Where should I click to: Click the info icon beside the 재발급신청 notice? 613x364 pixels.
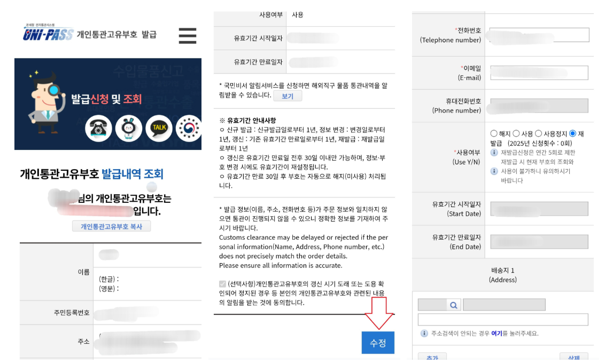(x=494, y=153)
